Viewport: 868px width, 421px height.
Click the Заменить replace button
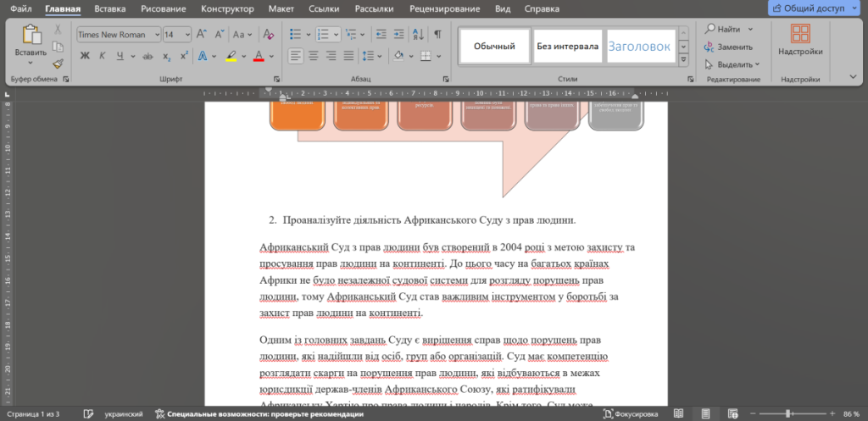point(728,47)
